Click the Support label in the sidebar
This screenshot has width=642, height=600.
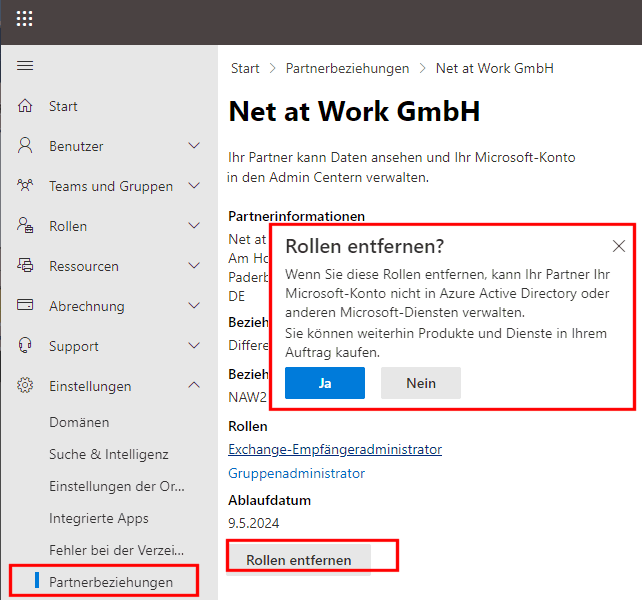[74, 346]
